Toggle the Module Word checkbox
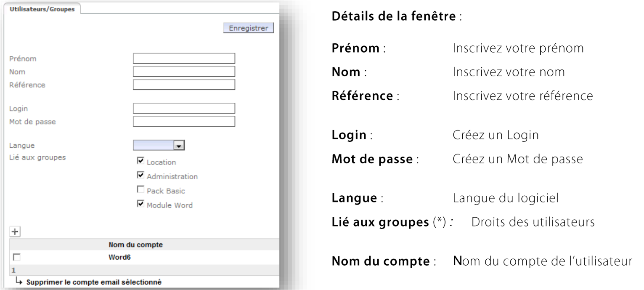Viewport: 644px width, 290px height. 139,205
